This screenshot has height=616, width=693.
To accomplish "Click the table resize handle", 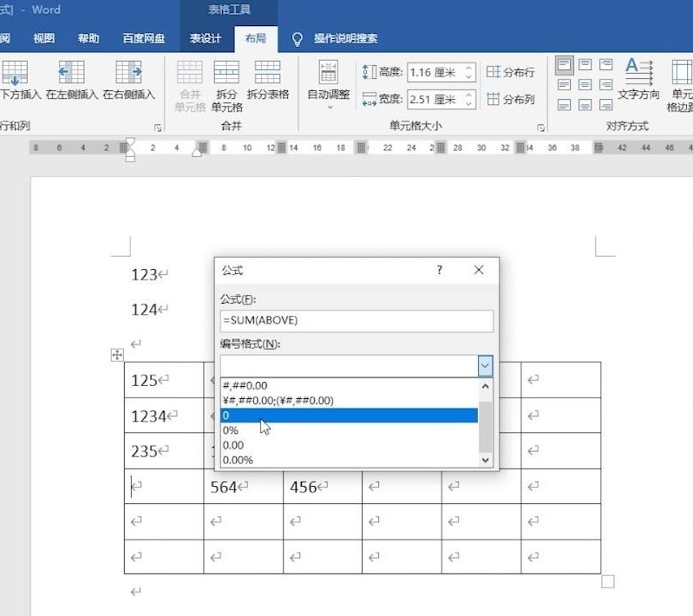I will pyautogui.click(x=608, y=581).
